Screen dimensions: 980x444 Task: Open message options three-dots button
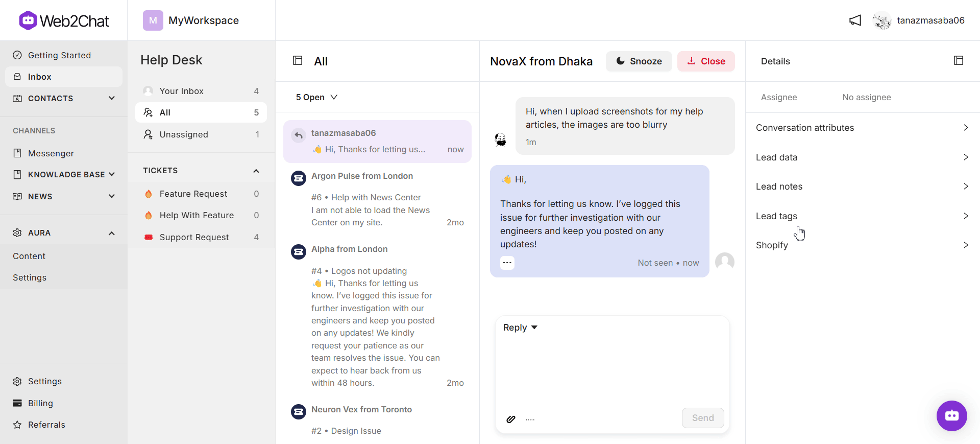pyautogui.click(x=507, y=263)
